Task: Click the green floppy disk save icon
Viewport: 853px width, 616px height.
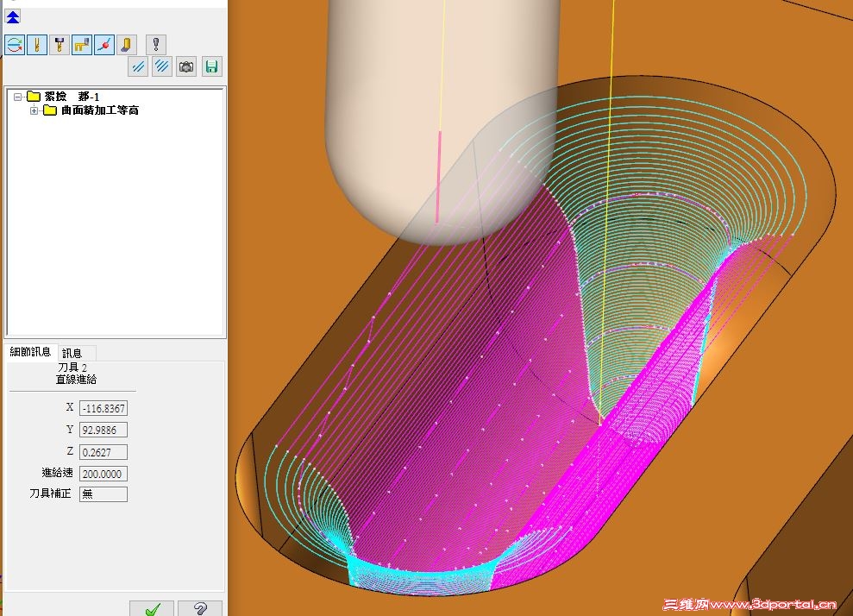Action: coord(211,67)
